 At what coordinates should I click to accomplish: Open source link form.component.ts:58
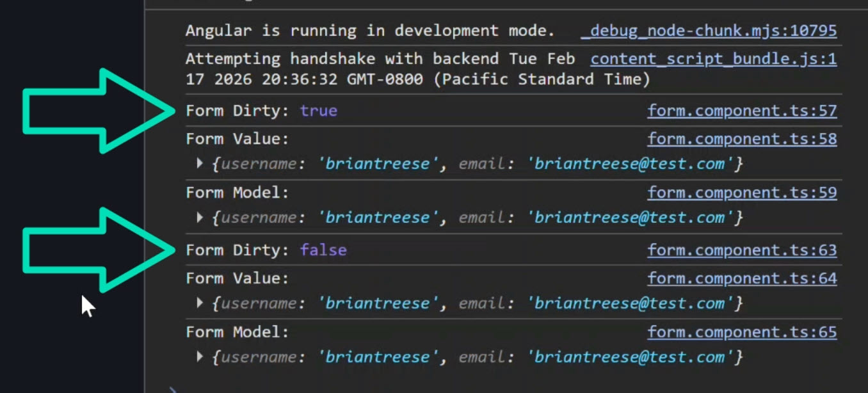click(741, 138)
